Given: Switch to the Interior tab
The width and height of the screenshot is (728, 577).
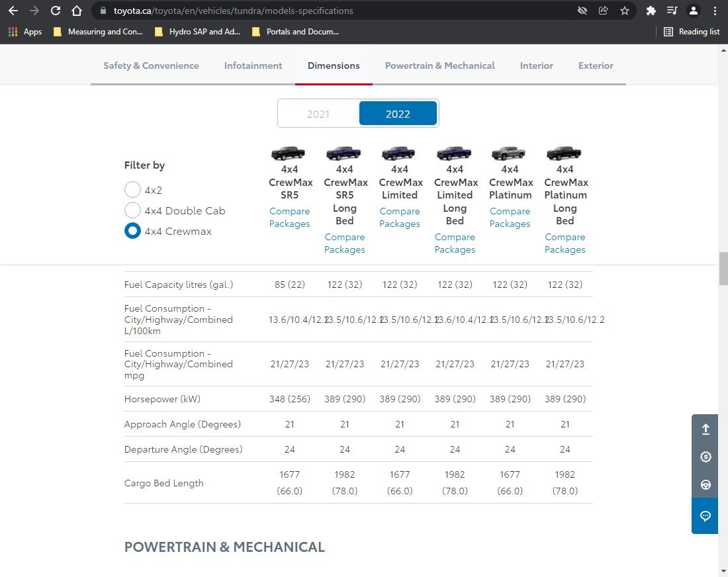Looking at the screenshot, I should pyautogui.click(x=536, y=66).
